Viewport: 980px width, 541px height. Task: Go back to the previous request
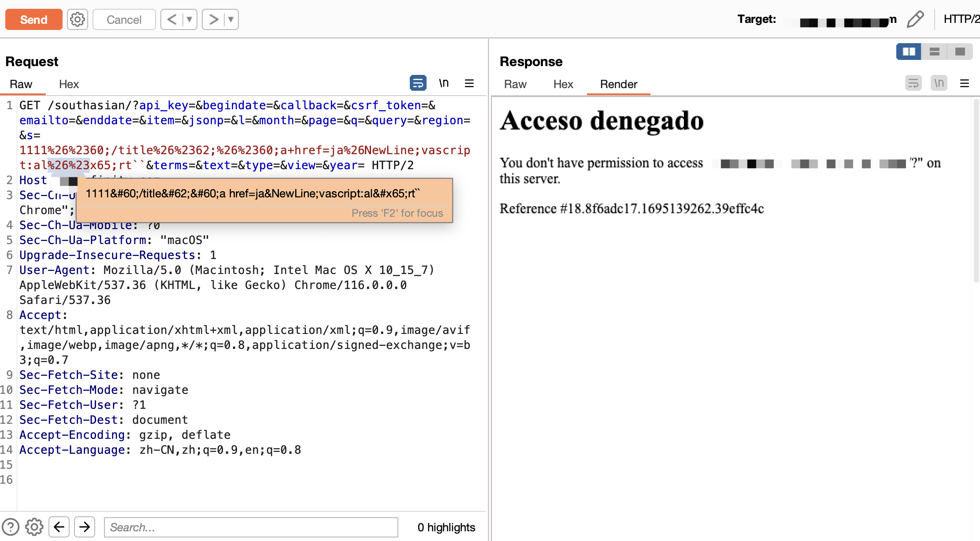point(172,19)
